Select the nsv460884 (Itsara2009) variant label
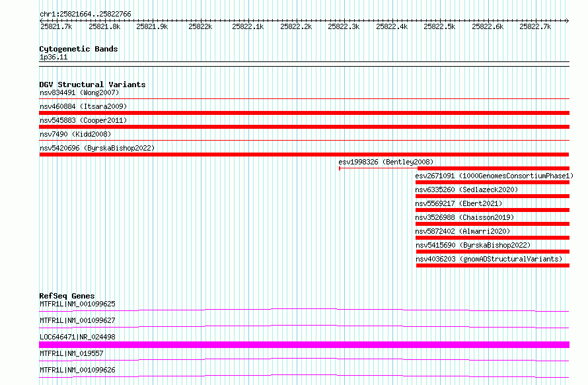Viewport: 588px width, 385px height. click(83, 106)
